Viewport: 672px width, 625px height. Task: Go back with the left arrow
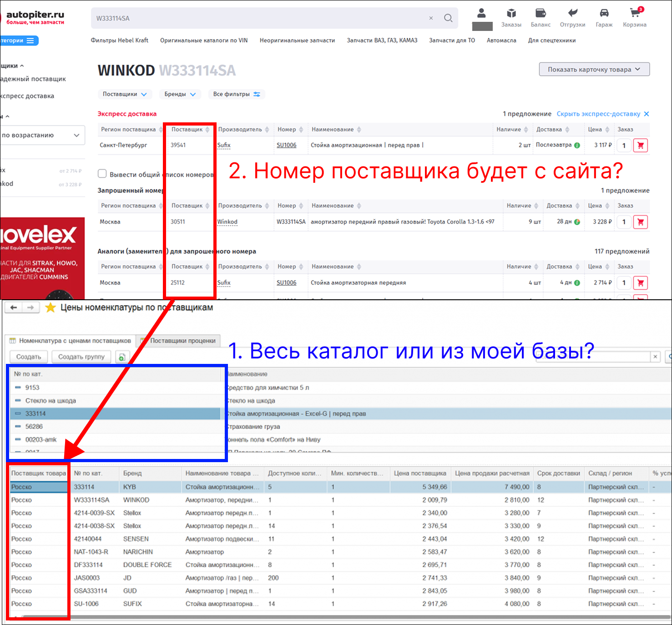tap(14, 308)
